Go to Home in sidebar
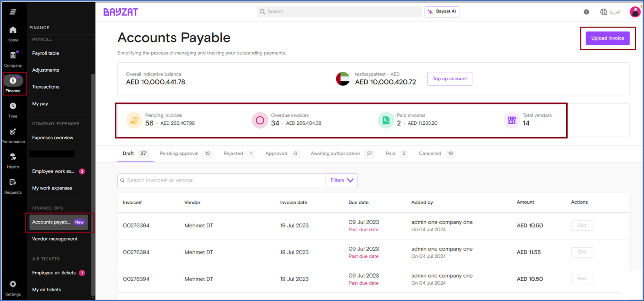This screenshot has width=644, height=301. coord(13,34)
